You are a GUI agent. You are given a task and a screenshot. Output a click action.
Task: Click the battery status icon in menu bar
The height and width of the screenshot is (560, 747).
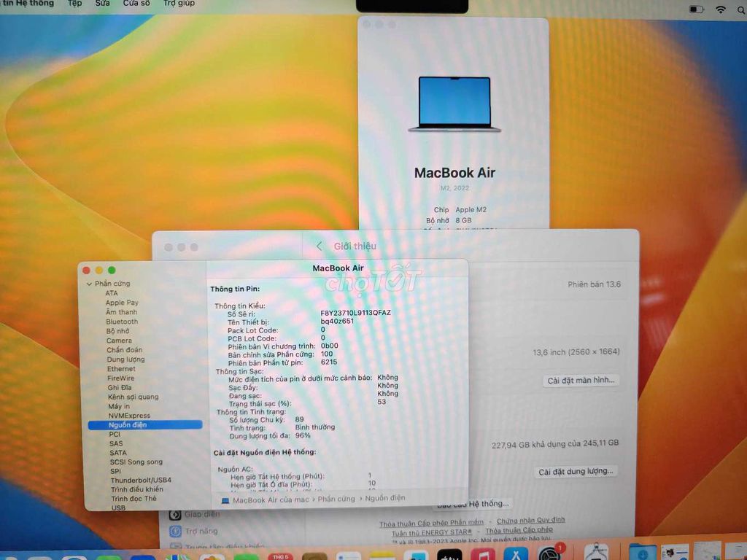pos(697,9)
